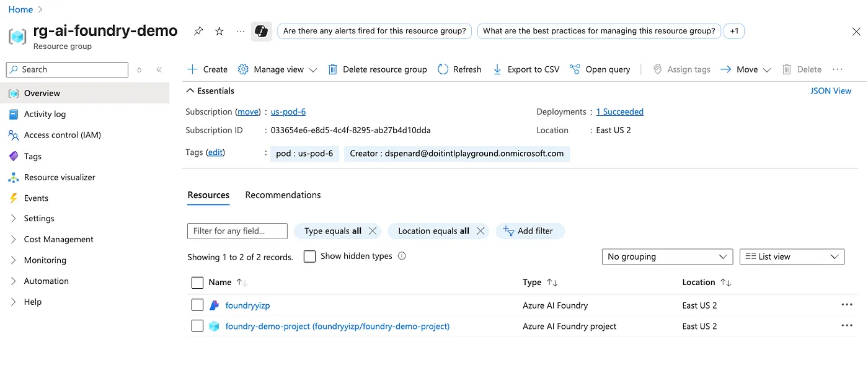Open the No grouping dropdown
Image resolution: width=868 pixels, height=386 pixels.
click(667, 257)
